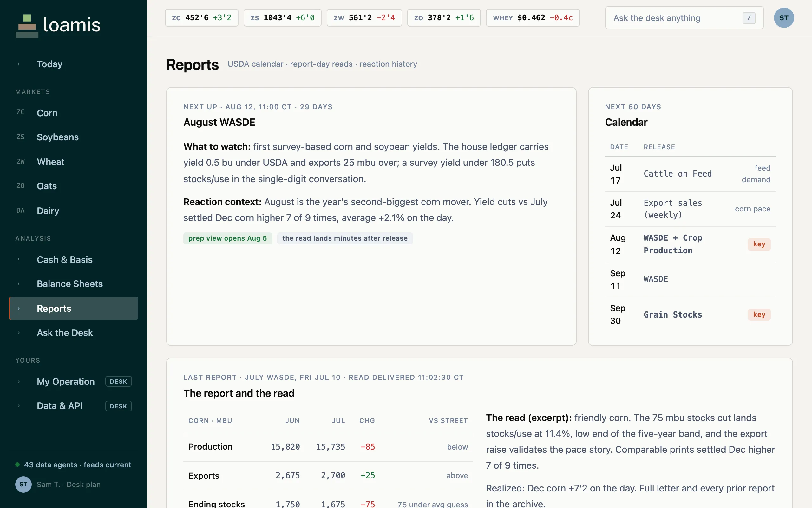Expand the chevron beside Reports
Screen dimensions: 812x508
pyautogui.click(x=18, y=308)
